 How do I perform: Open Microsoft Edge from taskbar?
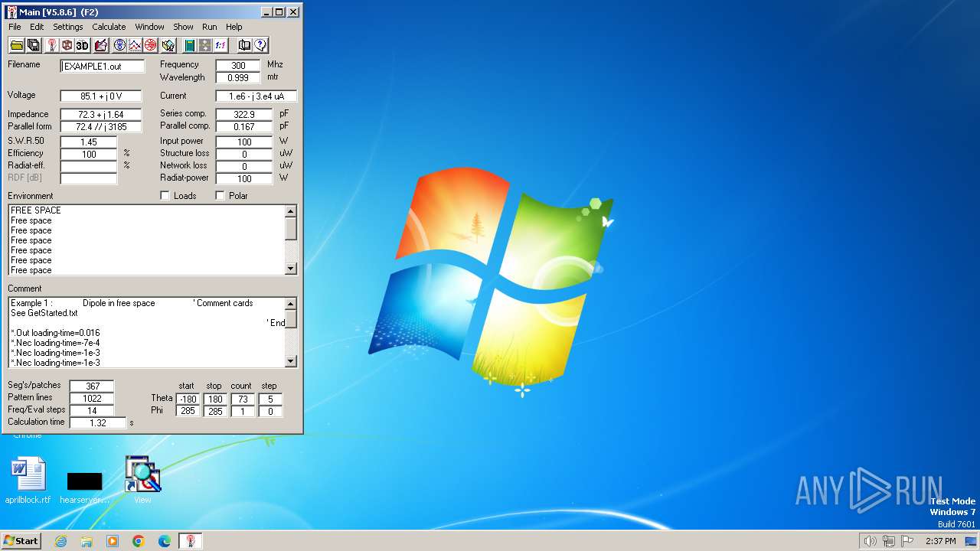(x=165, y=541)
